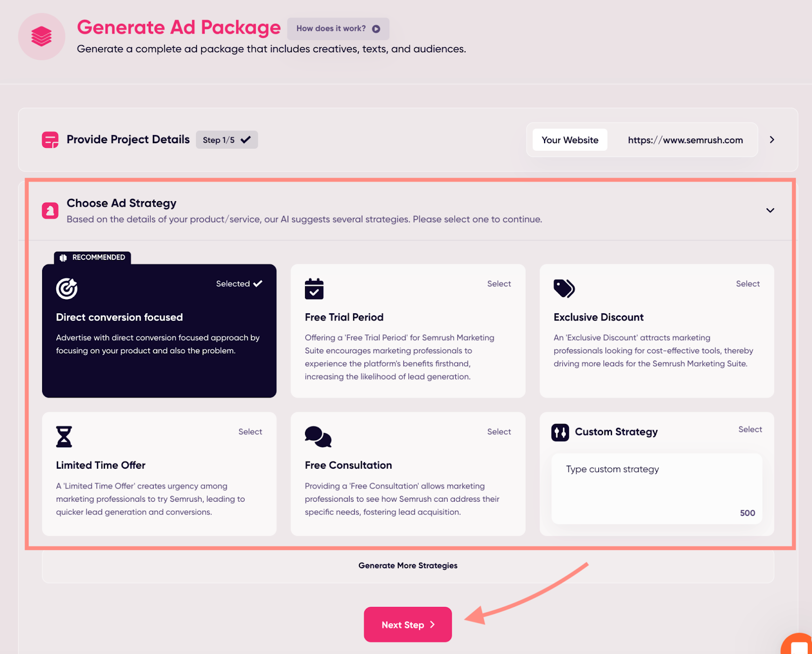Click the Step 1/5 badge
Screen dimensions: 812x654
click(x=227, y=140)
